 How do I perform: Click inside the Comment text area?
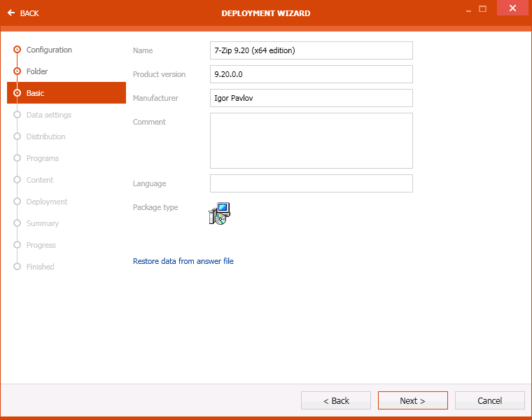[311, 141]
